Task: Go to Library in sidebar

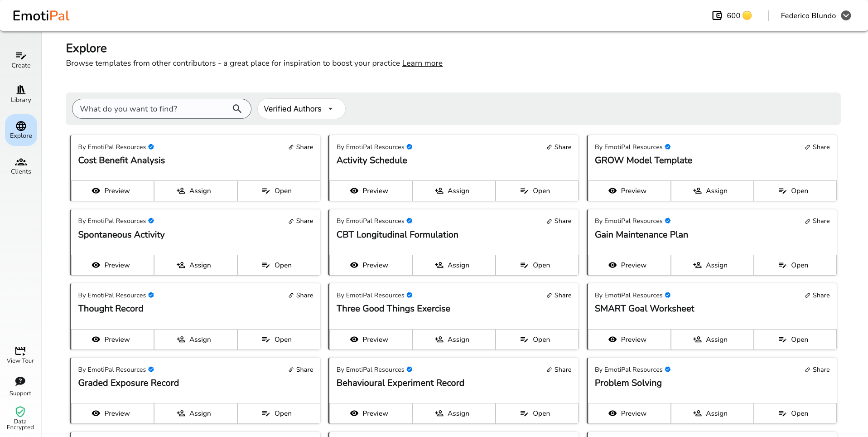Action: [21, 94]
